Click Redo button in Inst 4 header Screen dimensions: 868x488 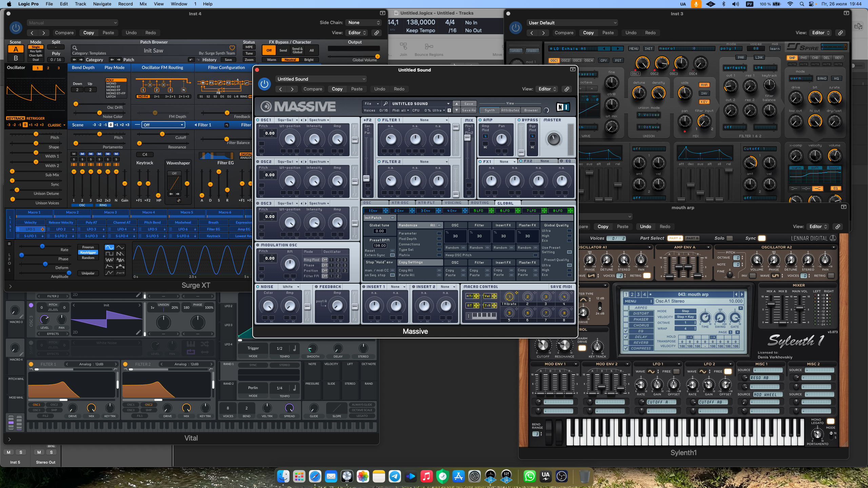[151, 33]
